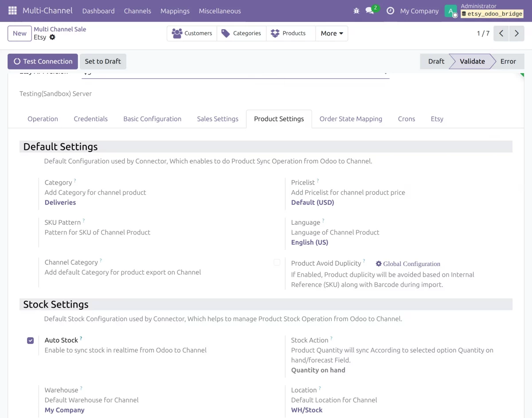The width and height of the screenshot is (532, 418).
Task: Expand the More dropdown
Action: tap(332, 33)
